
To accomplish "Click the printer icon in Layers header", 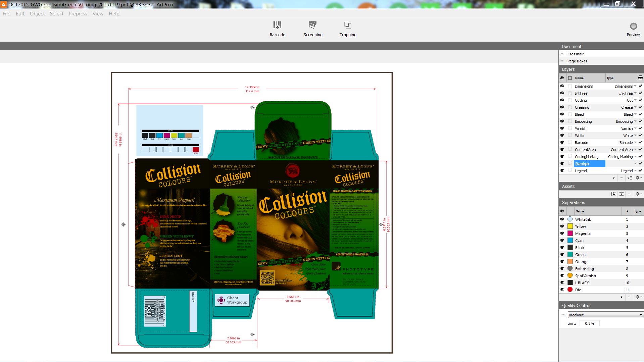I will 640,78.
